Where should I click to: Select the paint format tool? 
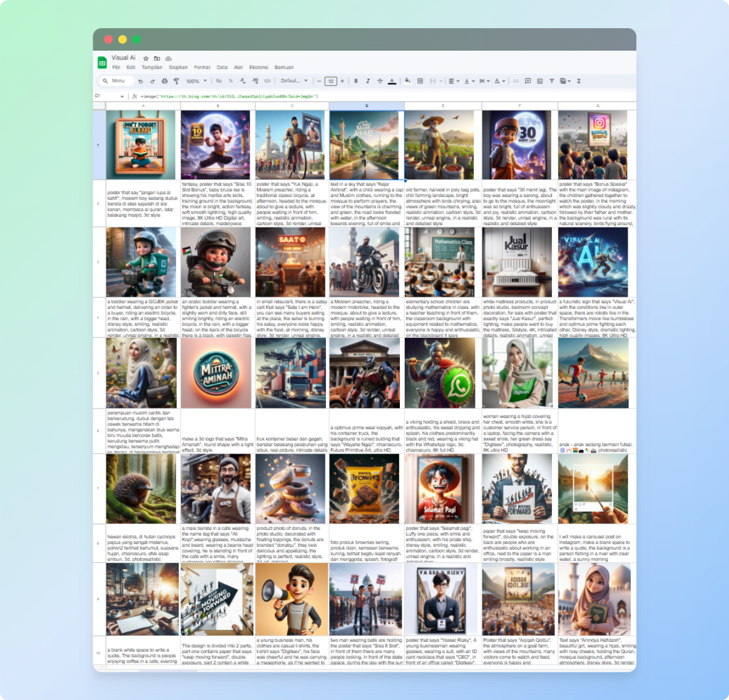(176, 81)
